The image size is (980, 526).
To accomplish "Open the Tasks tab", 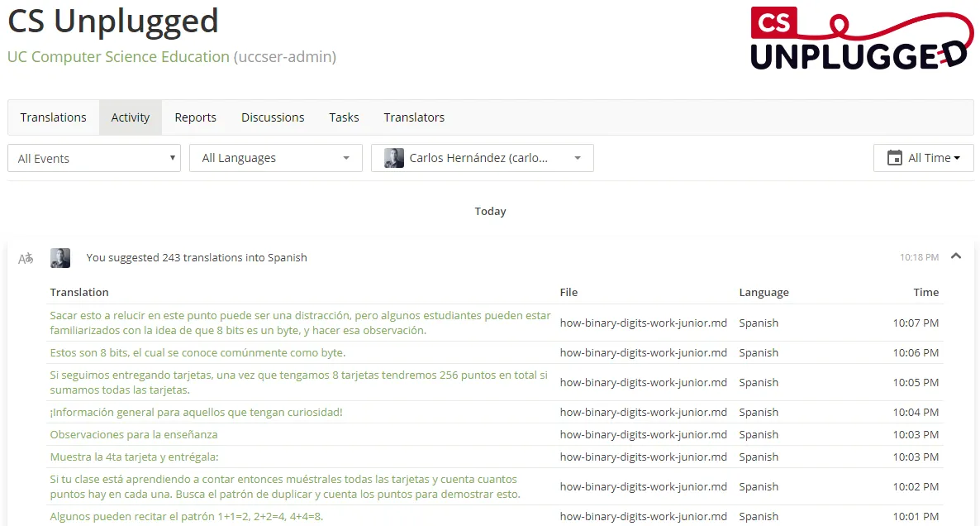I will (344, 117).
